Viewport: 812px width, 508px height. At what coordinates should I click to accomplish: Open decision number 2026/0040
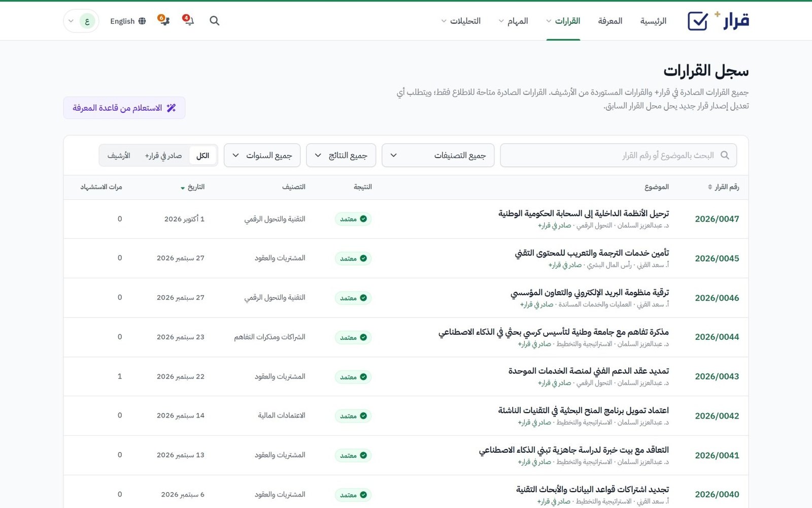click(x=717, y=494)
